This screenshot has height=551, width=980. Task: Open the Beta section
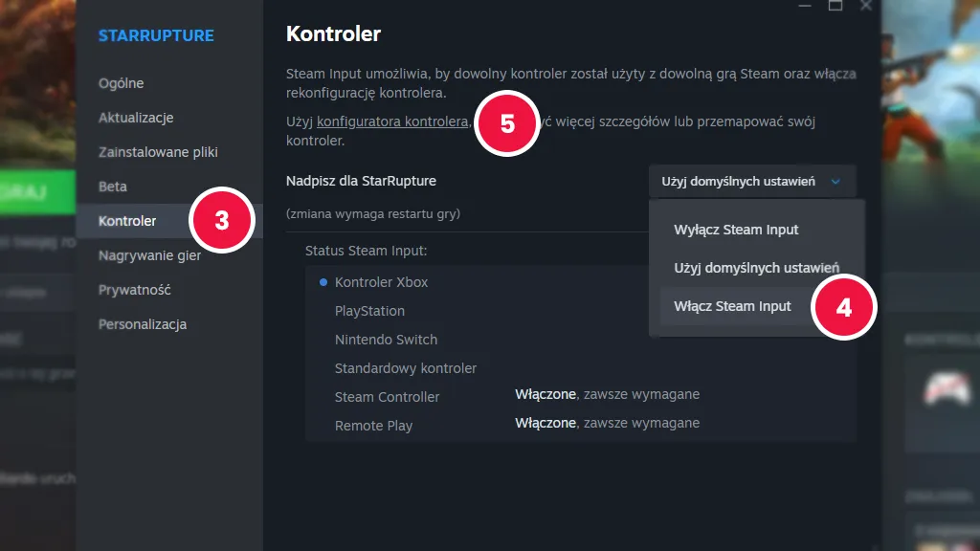(113, 187)
